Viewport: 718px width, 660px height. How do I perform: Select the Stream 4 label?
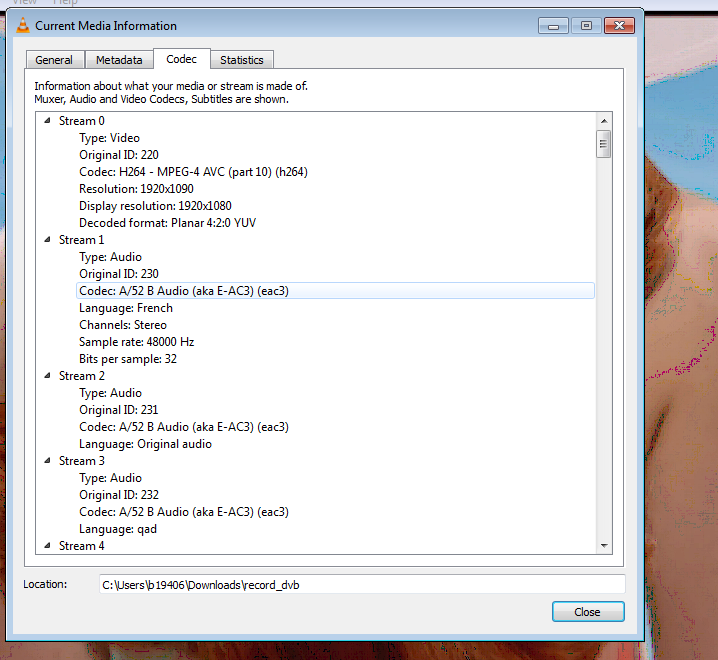[82, 546]
